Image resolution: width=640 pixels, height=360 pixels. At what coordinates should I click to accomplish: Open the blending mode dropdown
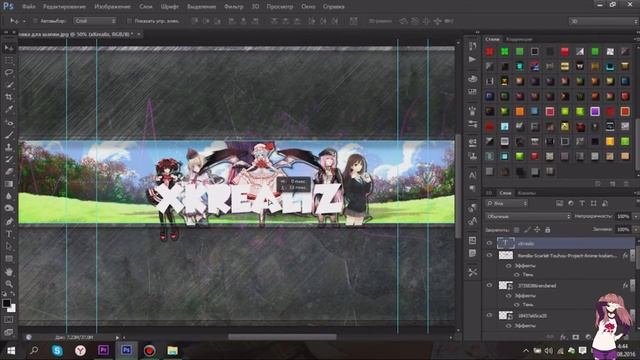pos(528,216)
